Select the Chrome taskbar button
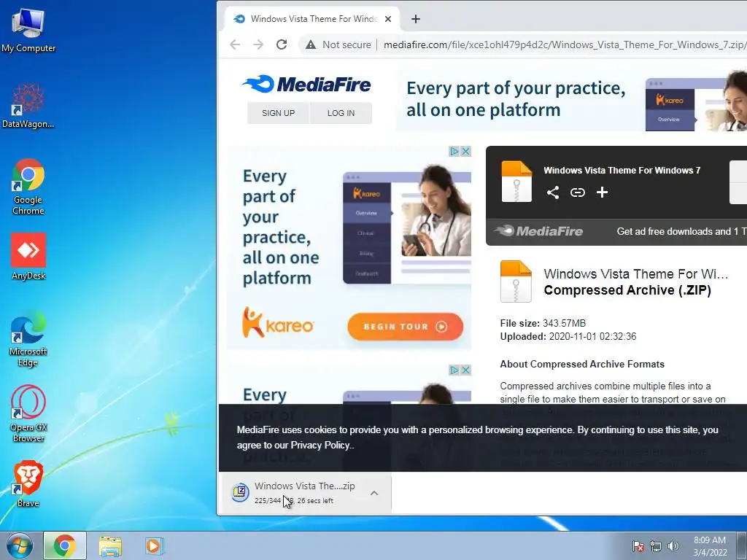 65,545
